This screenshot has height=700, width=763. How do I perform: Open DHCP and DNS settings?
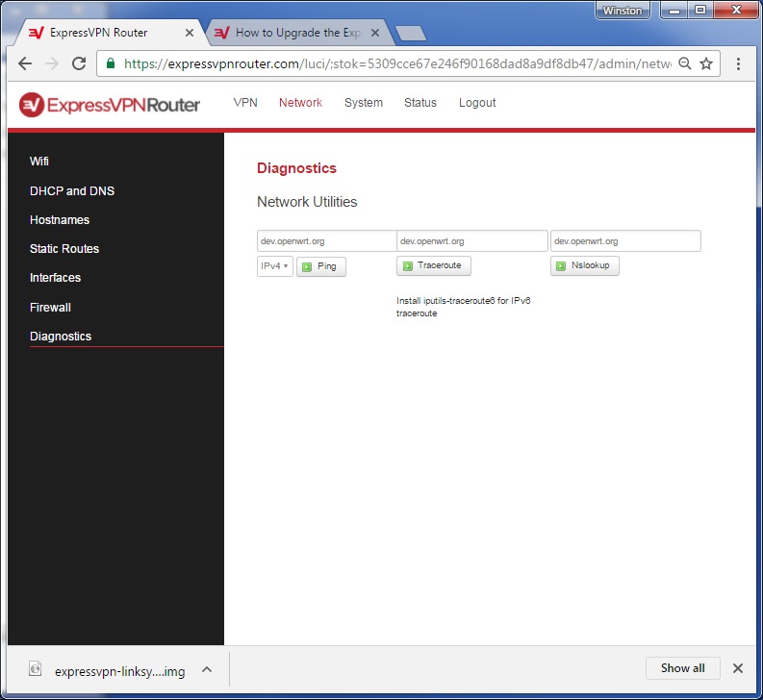tap(72, 191)
